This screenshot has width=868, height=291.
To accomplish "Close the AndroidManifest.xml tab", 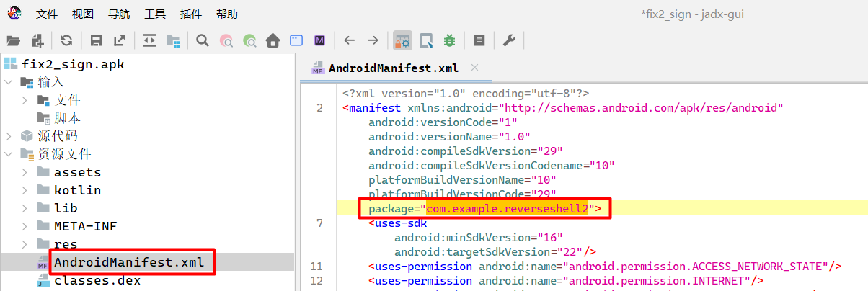I will (474, 68).
